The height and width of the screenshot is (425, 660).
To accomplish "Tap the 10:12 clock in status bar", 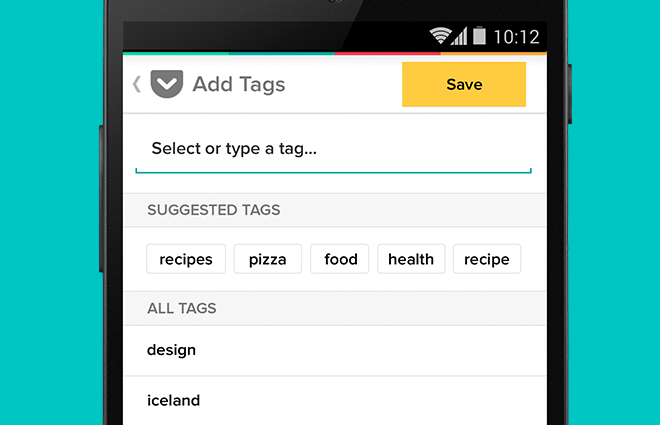I will pyautogui.click(x=516, y=37).
